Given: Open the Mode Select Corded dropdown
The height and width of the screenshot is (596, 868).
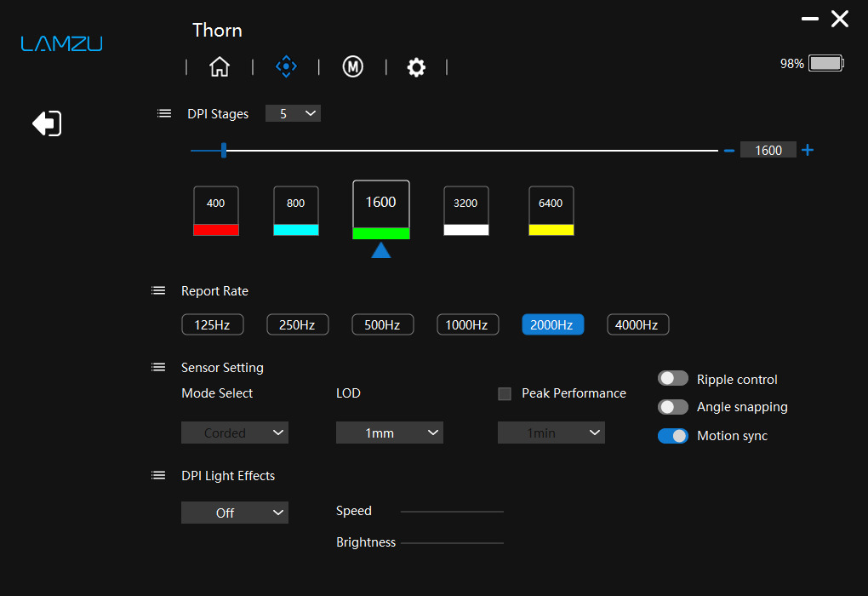Looking at the screenshot, I should (x=235, y=433).
